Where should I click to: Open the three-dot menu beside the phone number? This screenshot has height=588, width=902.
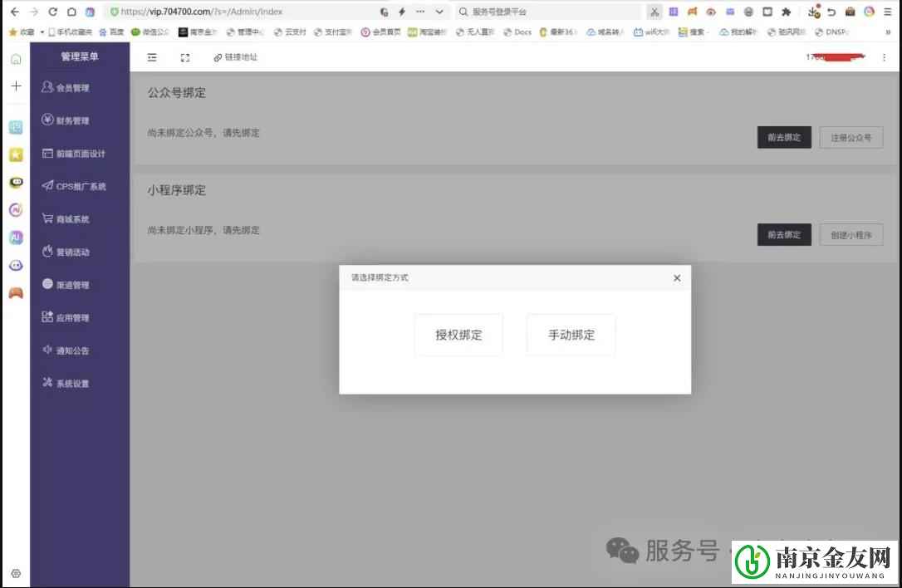tap(884, 57)
